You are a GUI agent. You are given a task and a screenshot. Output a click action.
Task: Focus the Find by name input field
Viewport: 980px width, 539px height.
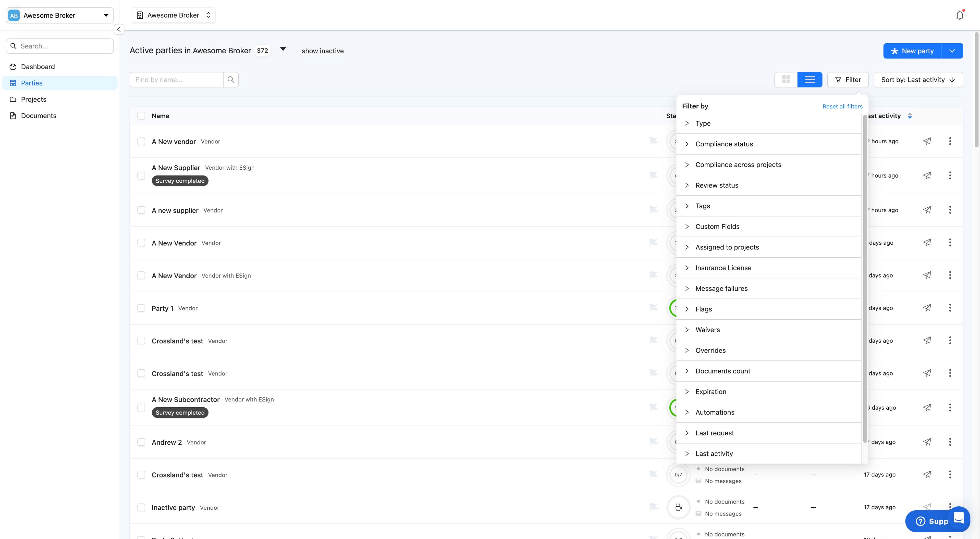177,80
